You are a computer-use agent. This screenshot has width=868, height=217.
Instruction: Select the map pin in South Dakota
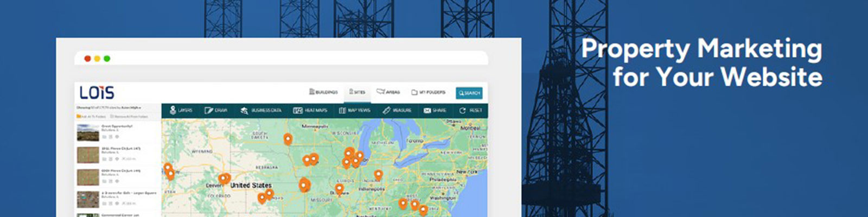pos(288,139)
